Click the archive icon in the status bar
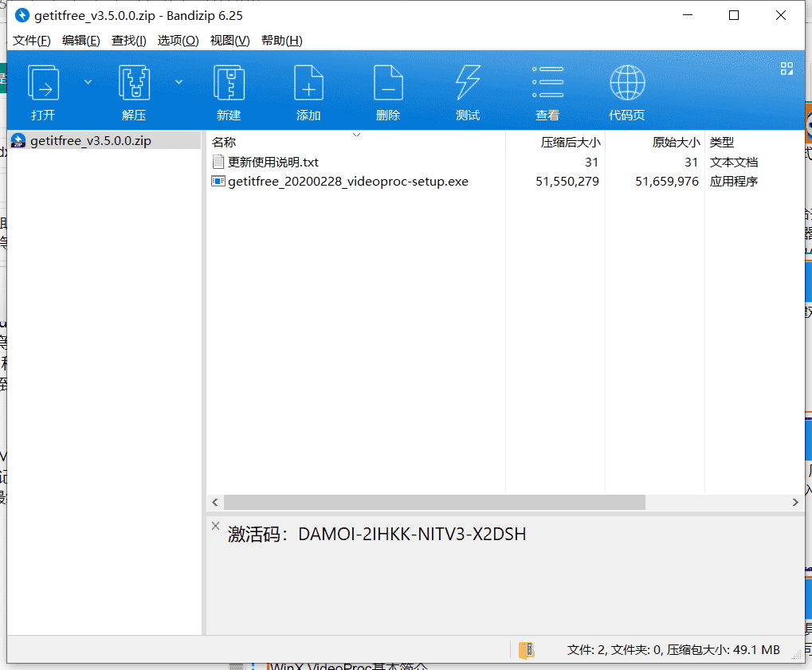This screenshot has height=670, width=812. point(527,650)
